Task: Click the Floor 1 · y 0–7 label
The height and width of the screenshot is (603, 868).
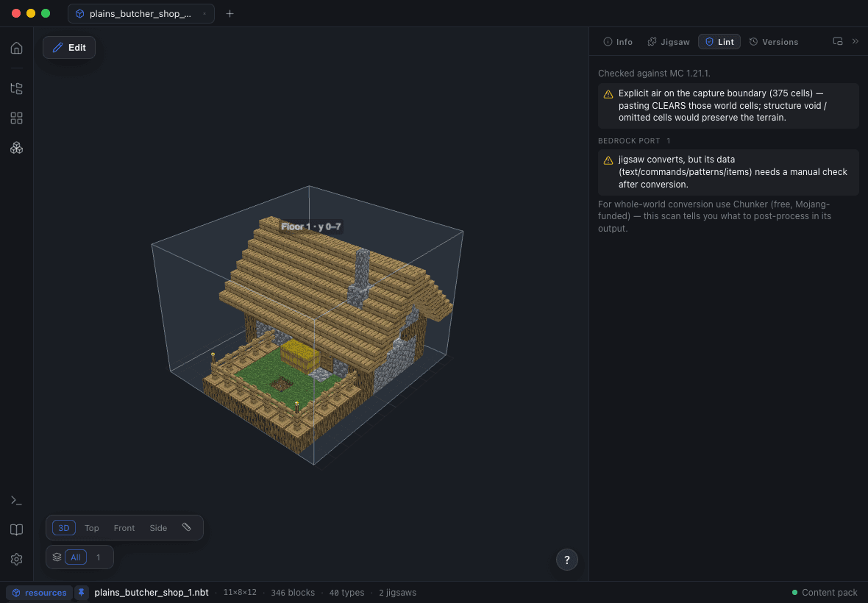Action: pos(310,226)
